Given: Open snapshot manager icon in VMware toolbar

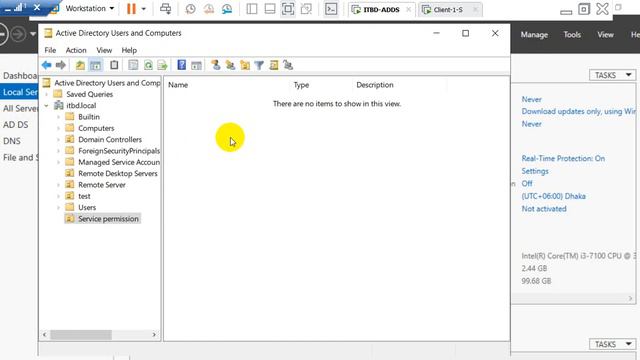Looking at the screenshot, I should pyautogui.click(x=227, y=9).
